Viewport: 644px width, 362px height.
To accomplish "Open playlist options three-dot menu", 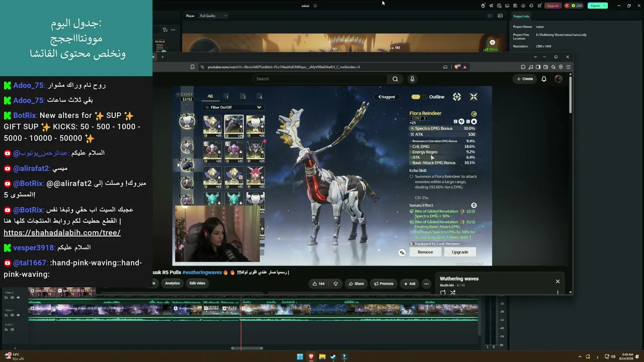I will point(557,292).
